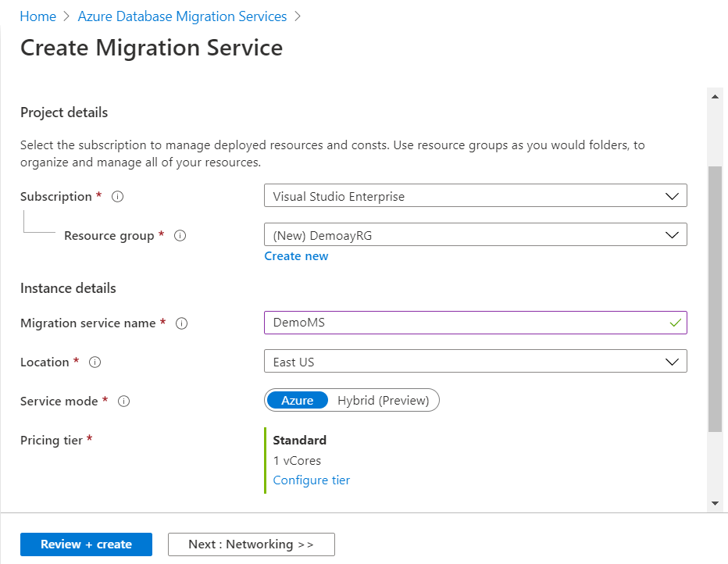
Task: Click the Resource group info icon
Action: coord(180,235)
